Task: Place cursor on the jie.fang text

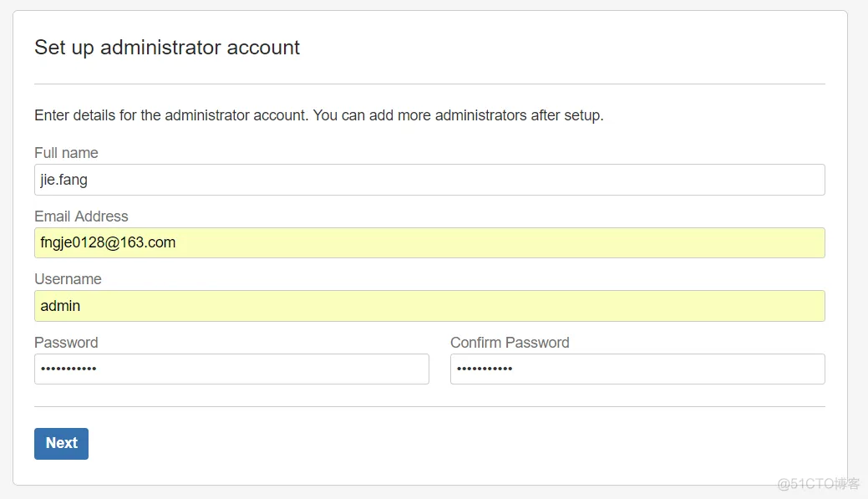Action: coord(63,180)
